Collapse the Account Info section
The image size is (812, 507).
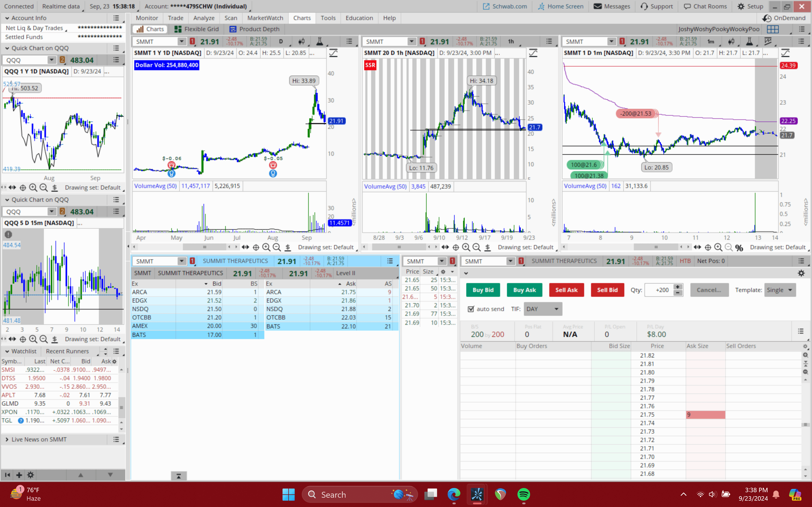click(x=7, y=18)
